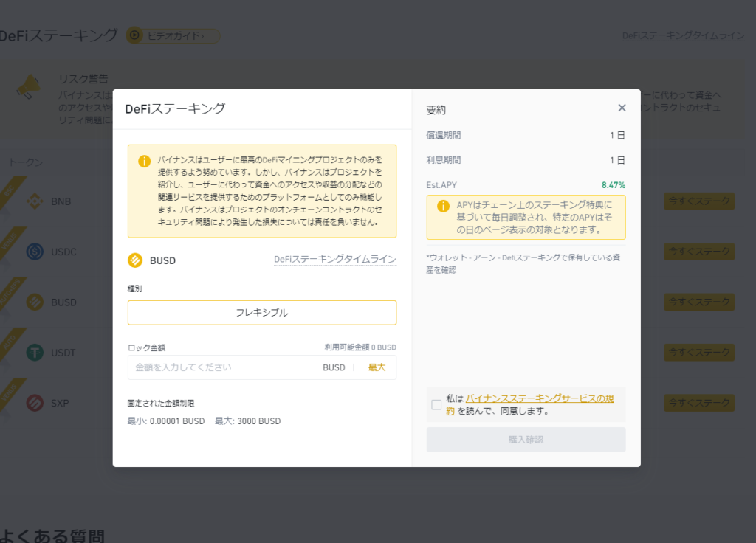
Task: Click 今すぐステーク for the BUSD row
Action: click(699, 302)
